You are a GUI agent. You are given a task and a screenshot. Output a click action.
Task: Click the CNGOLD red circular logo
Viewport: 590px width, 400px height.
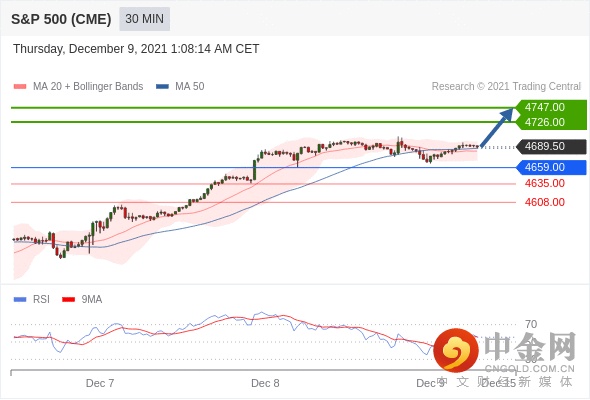(x=456, y=350)
